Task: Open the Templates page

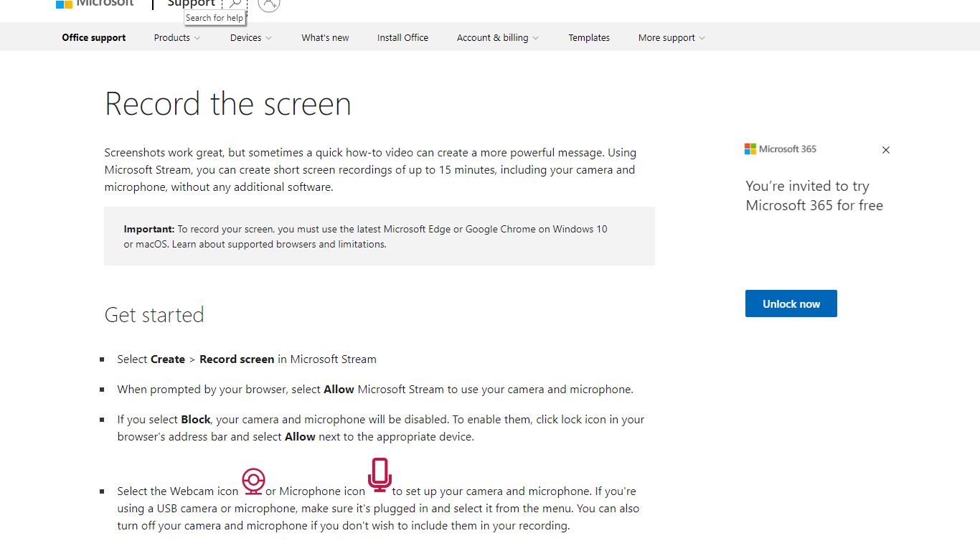Action: [589, 38]
